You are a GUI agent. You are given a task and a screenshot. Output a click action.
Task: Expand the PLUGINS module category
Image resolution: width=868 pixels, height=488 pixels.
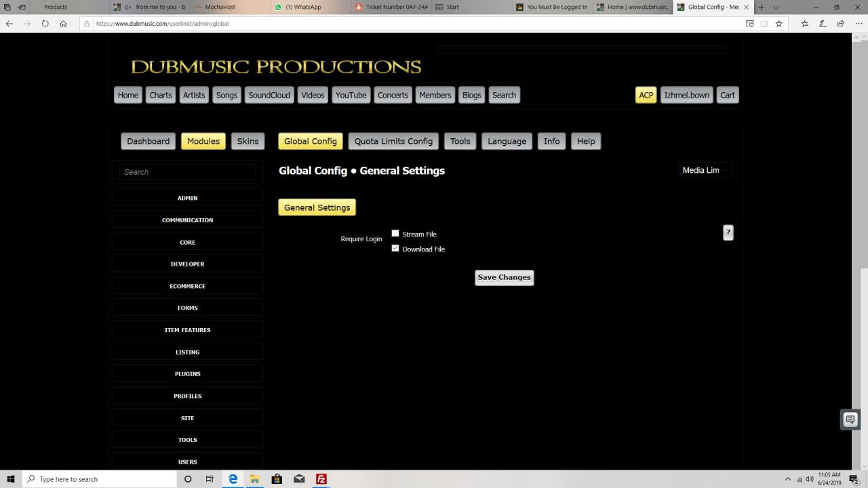[188, 373]
